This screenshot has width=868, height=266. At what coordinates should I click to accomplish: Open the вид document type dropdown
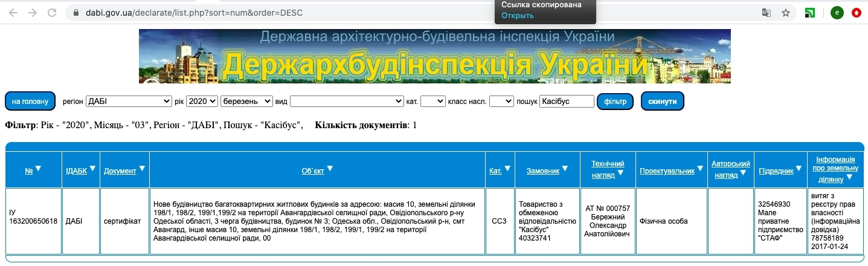click(347, 102)
